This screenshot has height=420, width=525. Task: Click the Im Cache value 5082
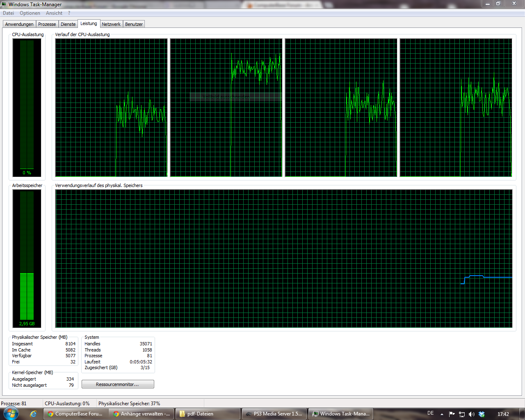(x=71, y=350)
